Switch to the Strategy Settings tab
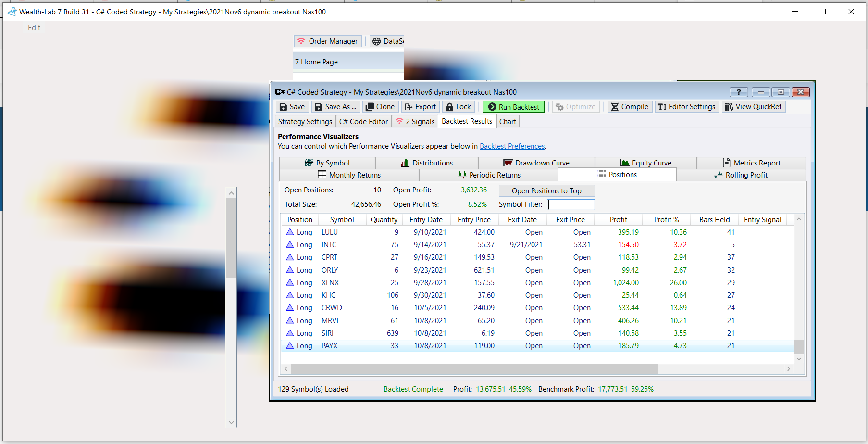Image resolution: width=868 pixels, height=444 pixels. (305, 122)
